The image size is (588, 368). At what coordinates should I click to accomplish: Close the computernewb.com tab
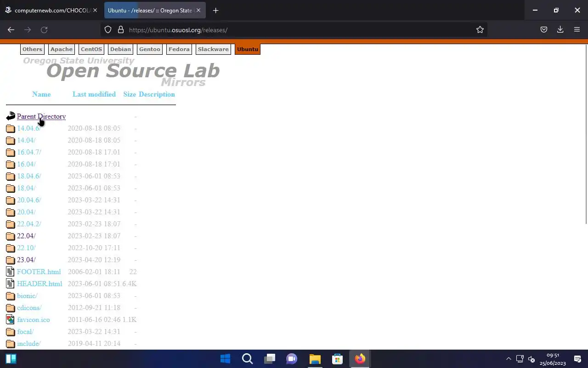(95, 10)
